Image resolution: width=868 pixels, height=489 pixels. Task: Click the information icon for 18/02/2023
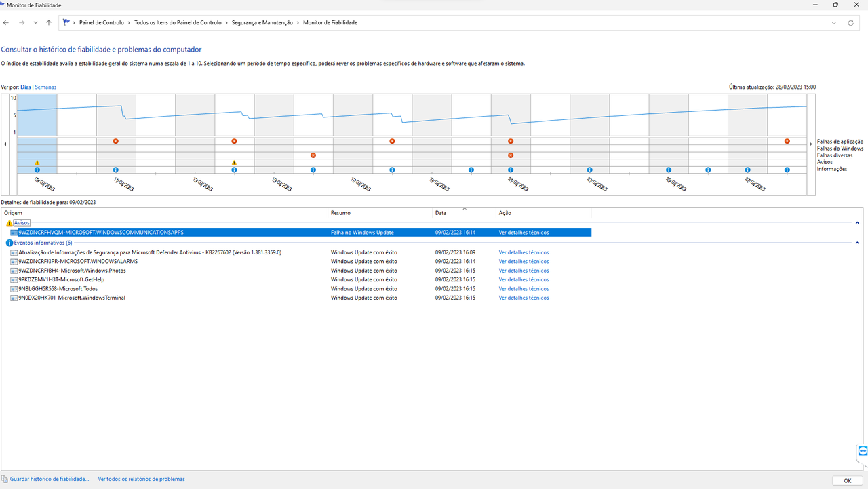coord(392,170)
